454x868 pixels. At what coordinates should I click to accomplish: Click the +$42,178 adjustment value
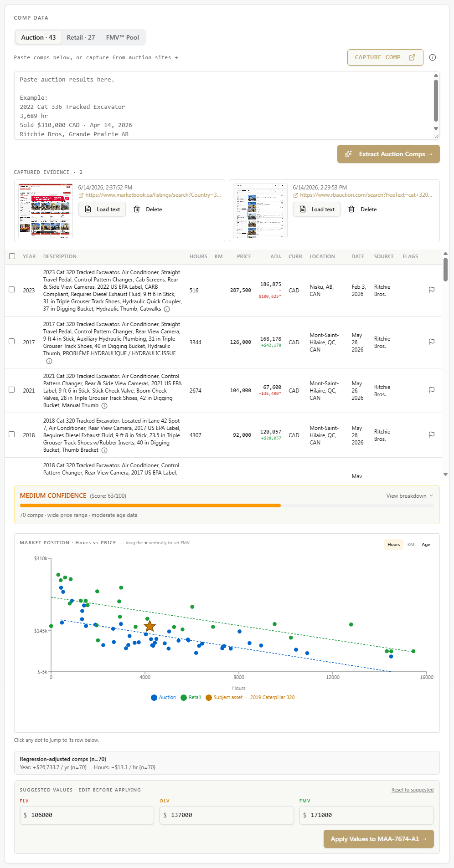pyautogui.click(x=271, y=345)
